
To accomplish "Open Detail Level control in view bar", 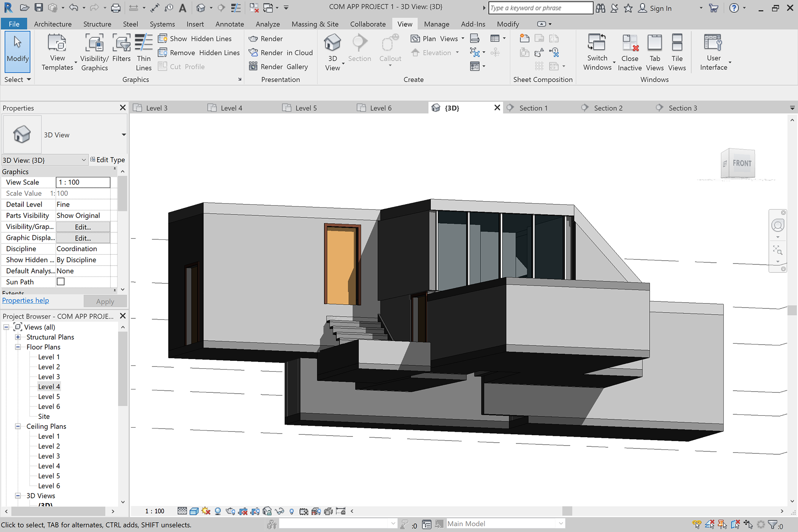I will pos(182,511).
